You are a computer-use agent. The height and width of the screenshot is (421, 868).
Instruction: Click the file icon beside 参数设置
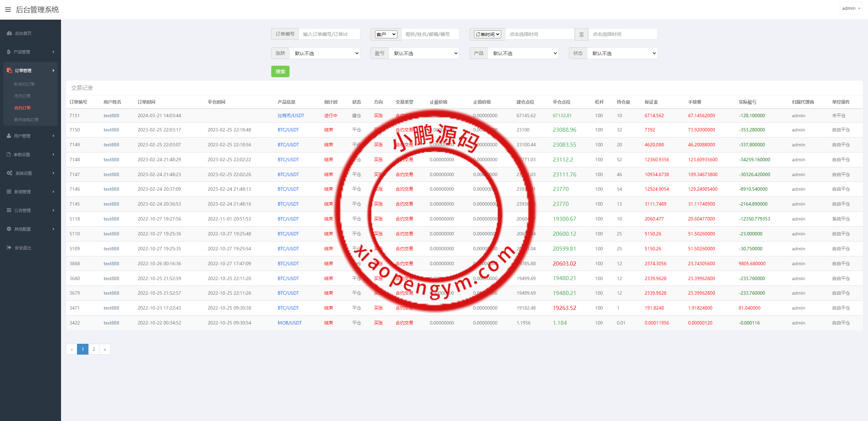click(9, 154)
